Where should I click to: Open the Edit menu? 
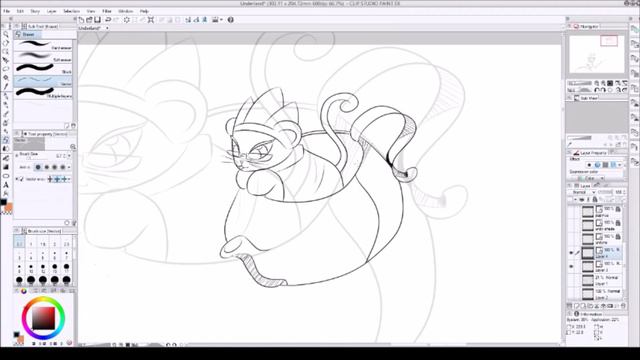click(20, 11)
